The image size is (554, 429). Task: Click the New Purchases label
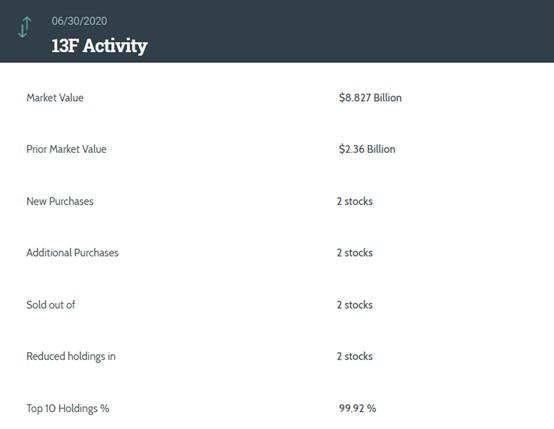[60, 201]
